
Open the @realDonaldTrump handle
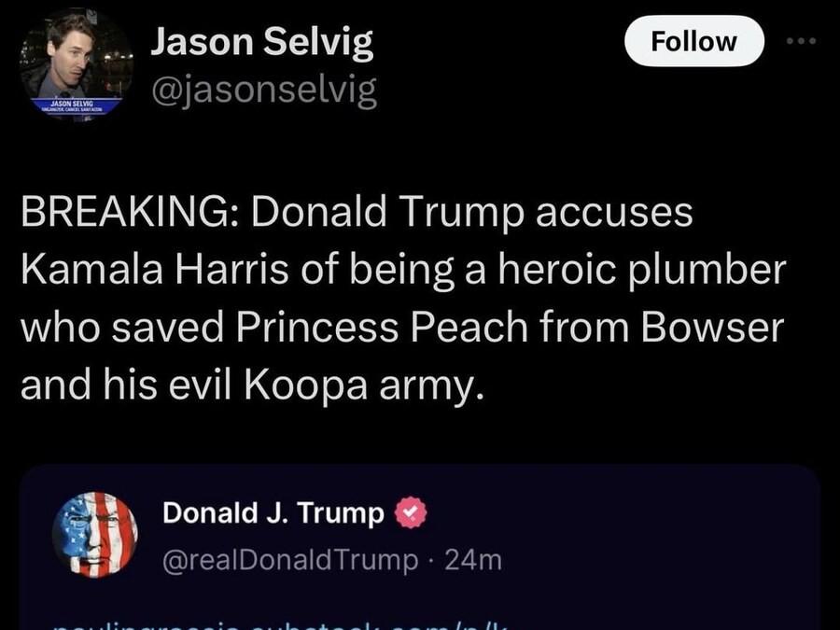tap(290, 559)
